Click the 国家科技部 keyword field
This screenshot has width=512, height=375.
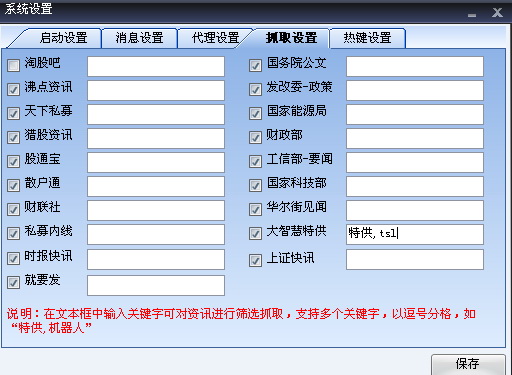click(x=415, y=186)
